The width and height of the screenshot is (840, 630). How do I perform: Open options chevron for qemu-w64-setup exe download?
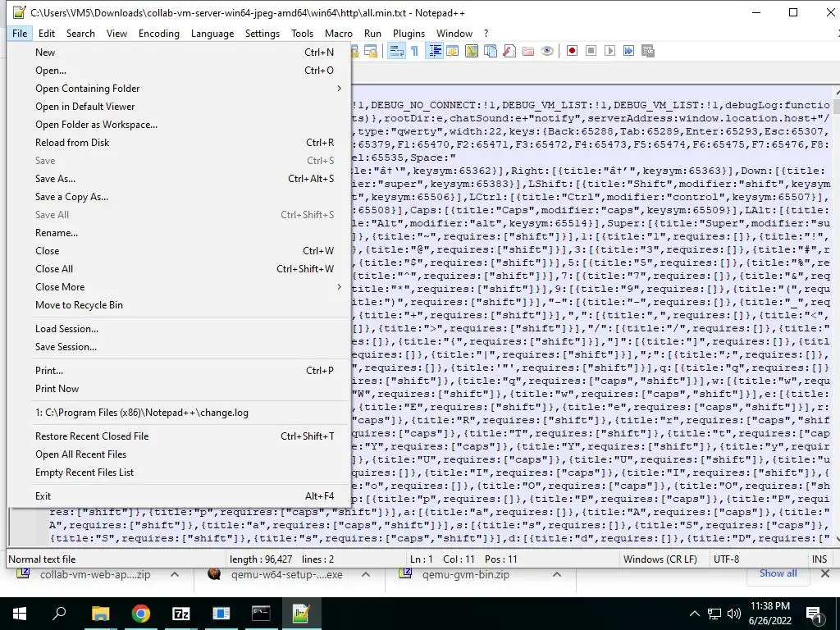[366, 574]
